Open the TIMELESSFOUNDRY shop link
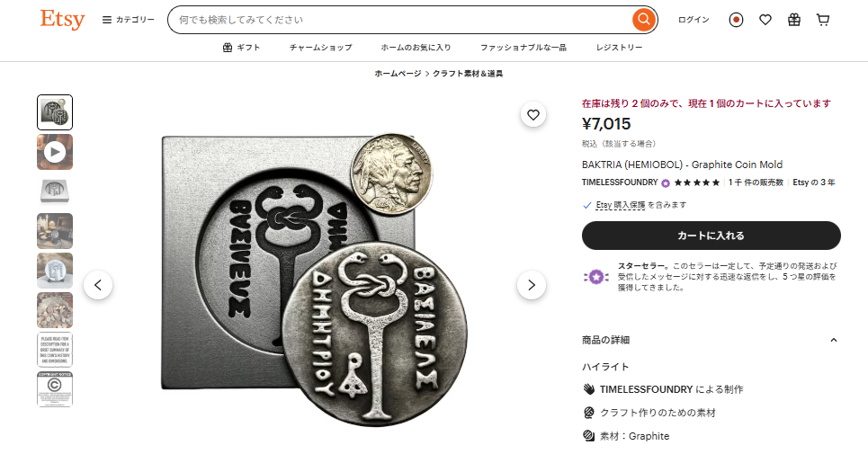The height and width of the screenshot is (454, 868). coord(620,182)
